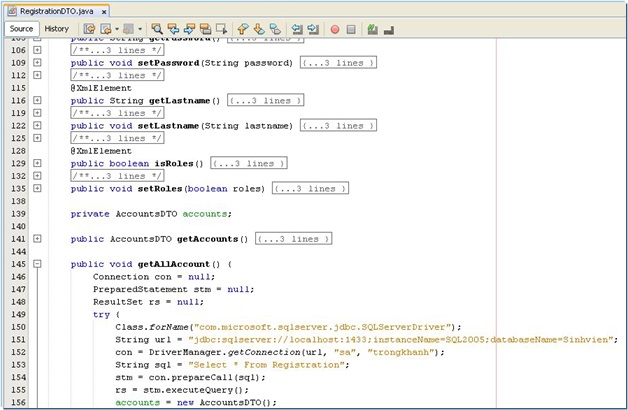Viewport: 628px width, 410px height.
Task: Expand isRoles fold at line 129
Action: [37, 163]
